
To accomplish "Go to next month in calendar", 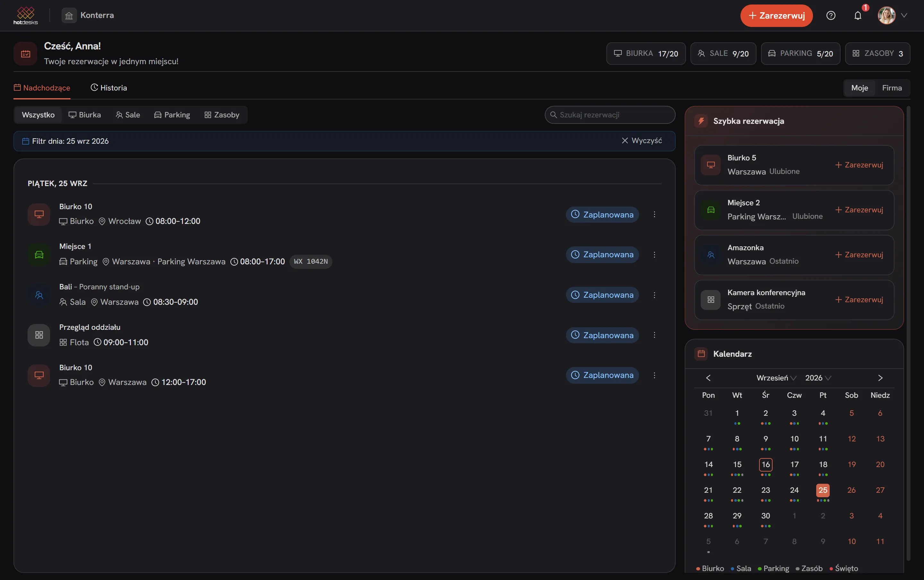I will click(880, 378).
